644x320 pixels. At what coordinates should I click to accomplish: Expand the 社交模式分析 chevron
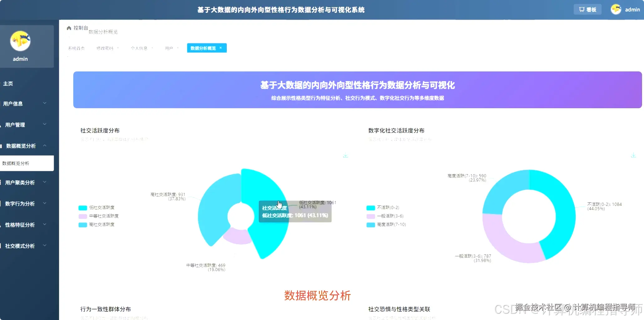[x=45, y=246]
